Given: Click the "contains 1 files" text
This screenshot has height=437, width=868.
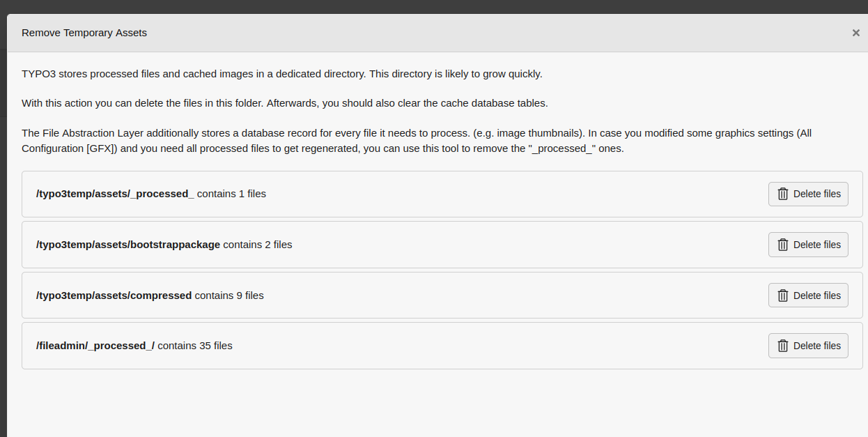Looking at the screenshot, I should (x=231, y=194).
